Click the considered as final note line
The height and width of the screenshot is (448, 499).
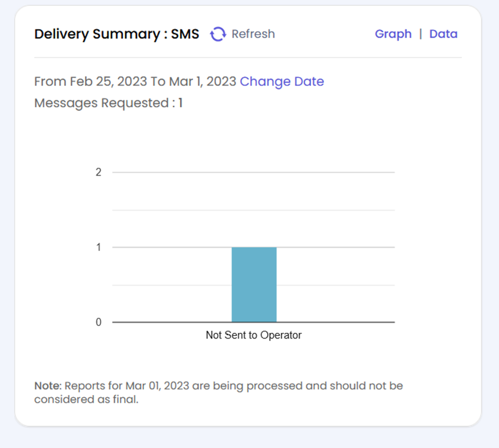pyautogui.click(x=86, y=400)
